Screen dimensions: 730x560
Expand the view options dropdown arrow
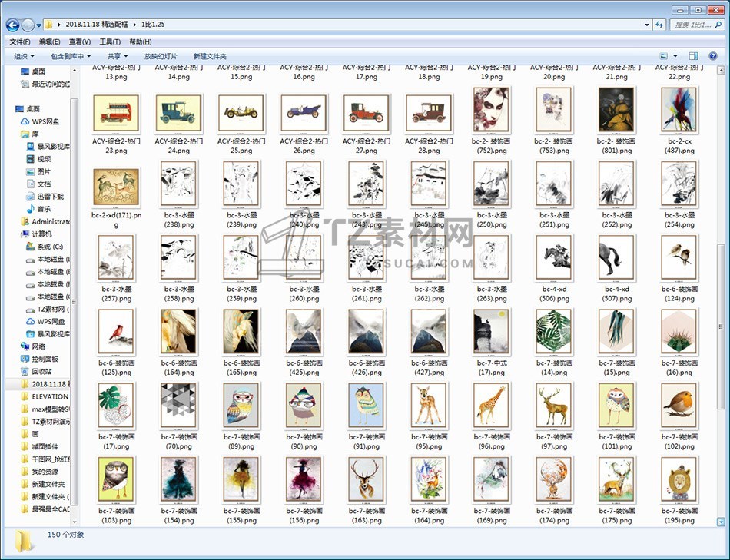click(675, 56)
